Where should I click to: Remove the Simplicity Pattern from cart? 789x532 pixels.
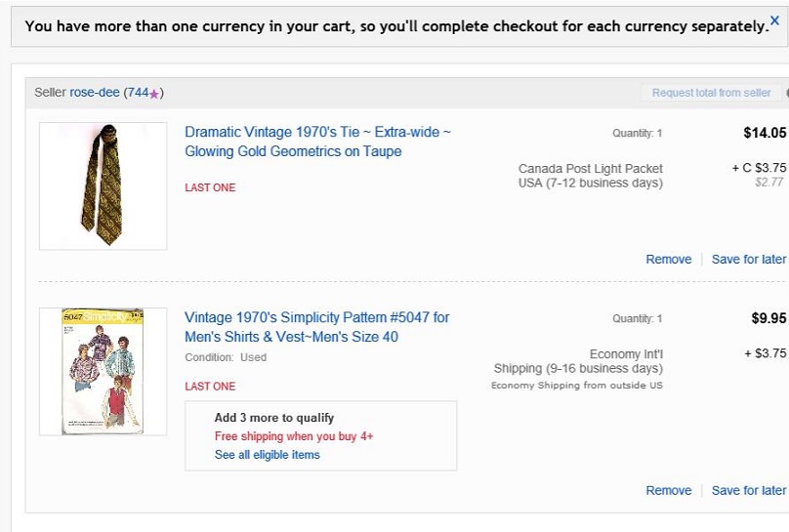click(x=668, y=490)
